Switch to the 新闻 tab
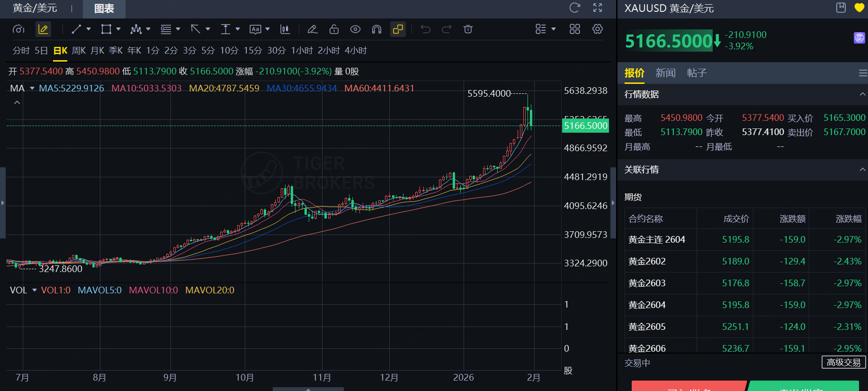The image size is (868, 391). [665, 73]
